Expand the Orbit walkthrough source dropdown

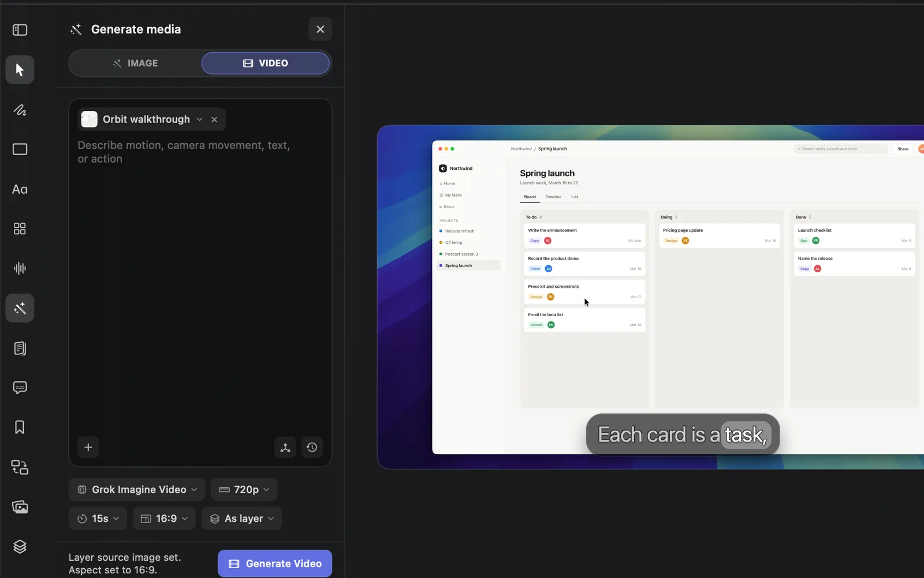point(199,120)
